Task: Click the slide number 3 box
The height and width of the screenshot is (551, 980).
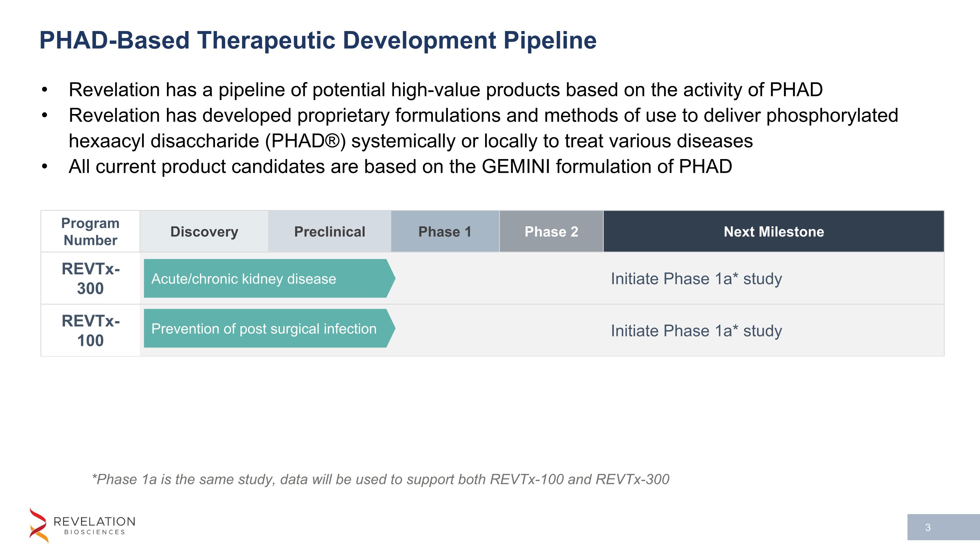Action: click(943, 527)
